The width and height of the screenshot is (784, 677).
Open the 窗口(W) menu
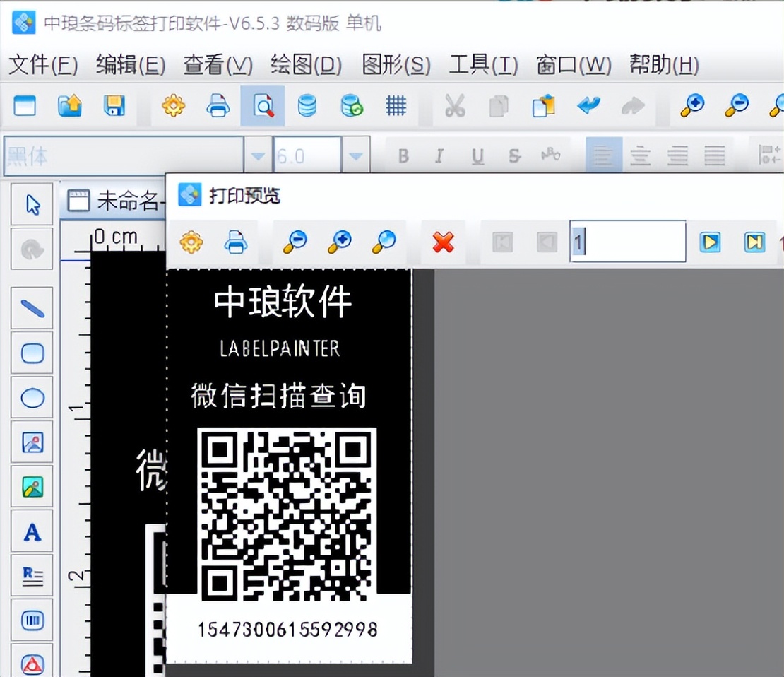(x=574, y=65)
